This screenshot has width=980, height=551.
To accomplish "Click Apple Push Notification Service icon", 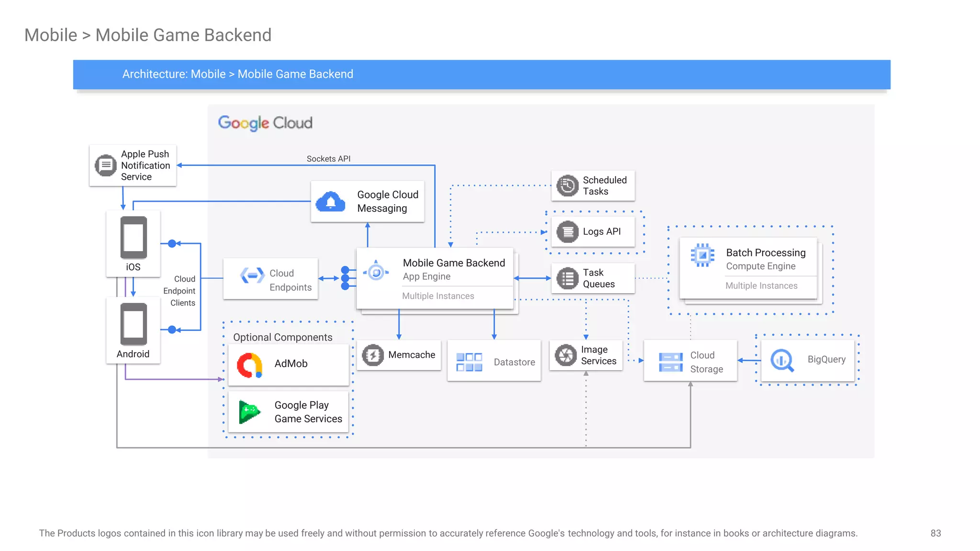I will coord(106,165).
